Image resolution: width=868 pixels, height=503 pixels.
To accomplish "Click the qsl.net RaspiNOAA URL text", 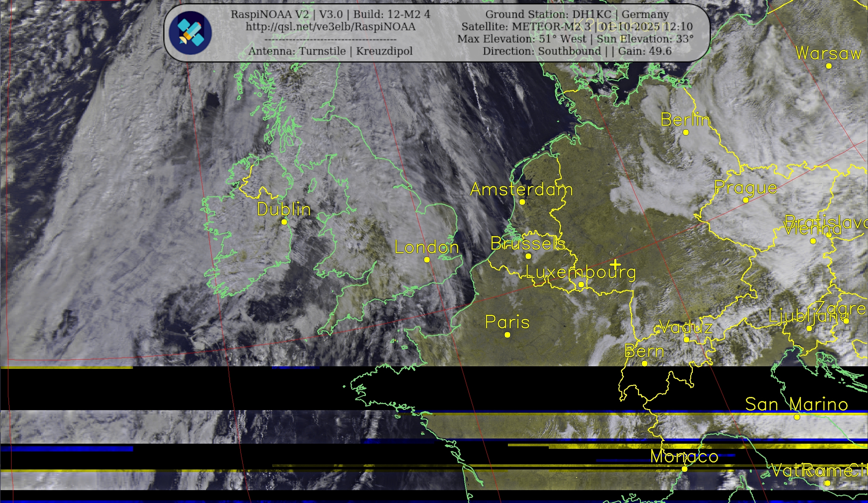I will (330, 27).
